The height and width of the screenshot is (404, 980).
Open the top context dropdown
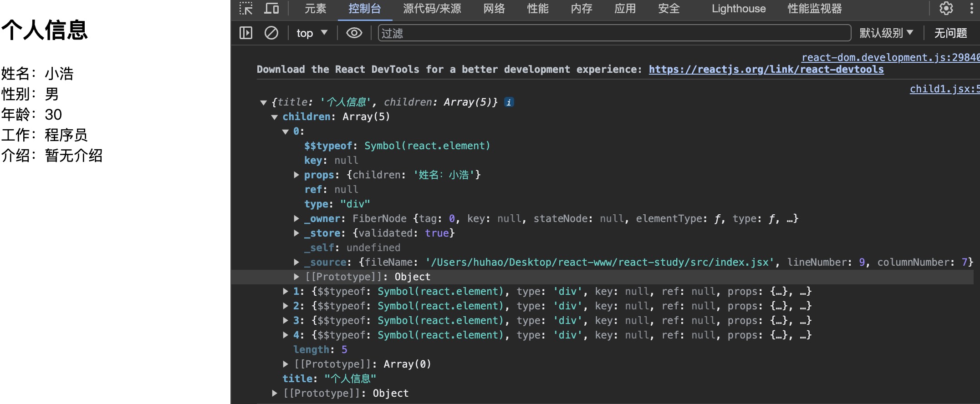(312, 33)
